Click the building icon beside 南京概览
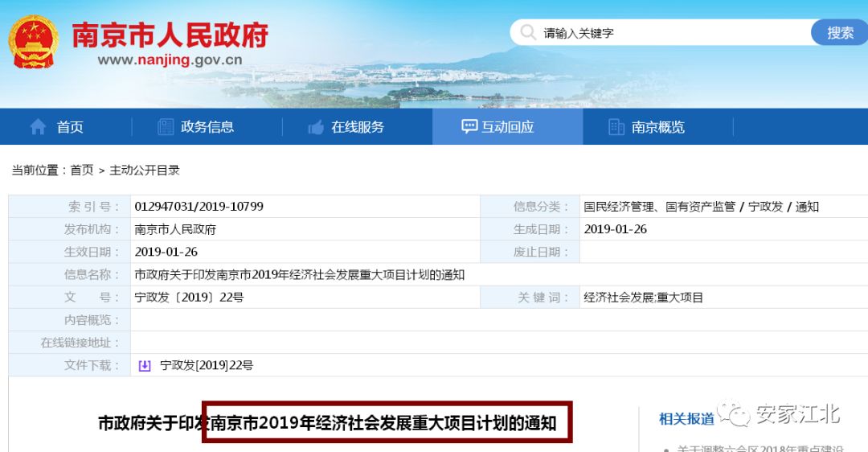Image resolution: width=868 pixels, height=452 pixels. [616, 127]
